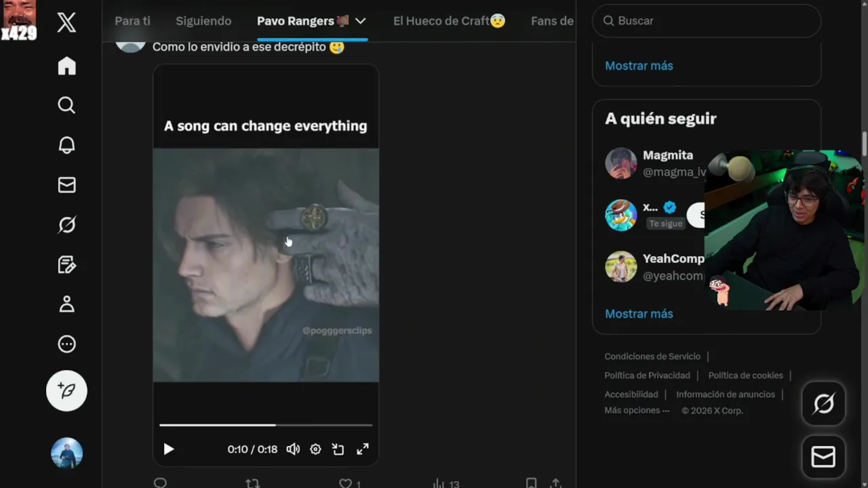The width and height of the screenshot is (868, 488).
Task: Open video settings gear
Action: point(315,449)
